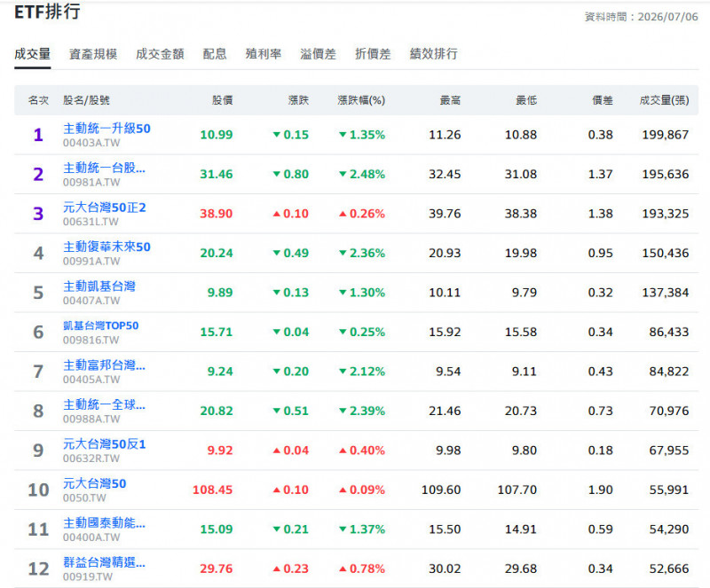Click stock code 00631L.TW

[x=91, y=222]
